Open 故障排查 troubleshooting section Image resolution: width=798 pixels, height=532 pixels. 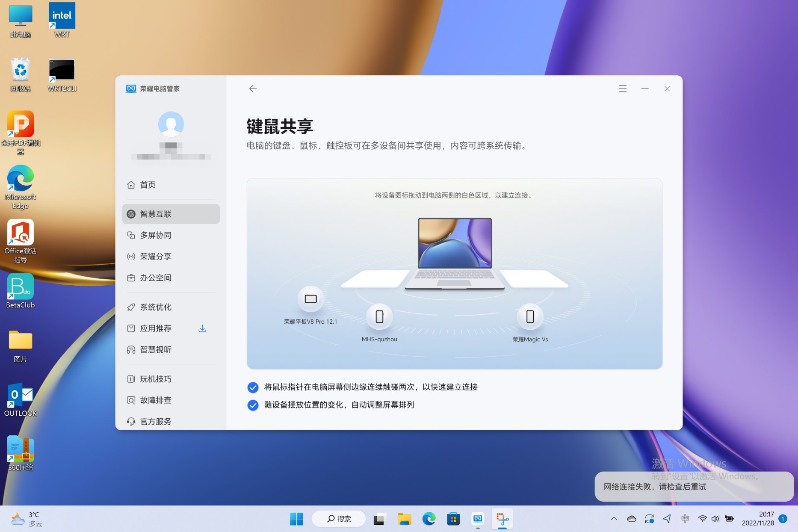(x=156, y=400)
